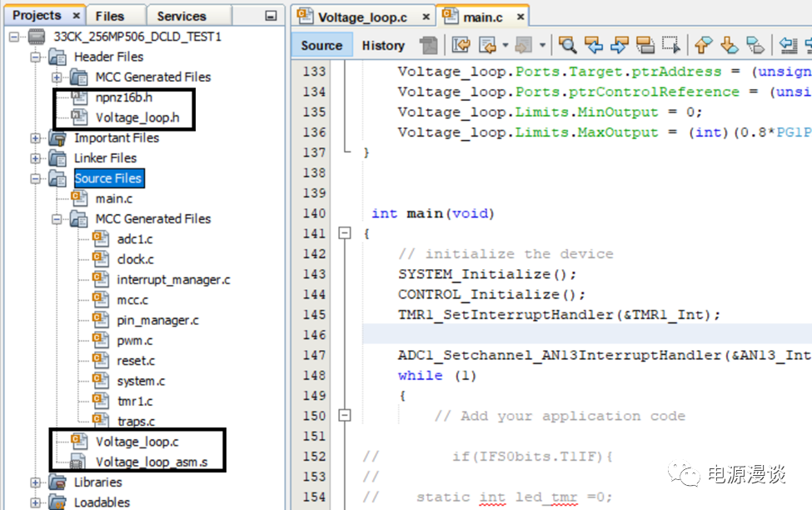Image resolution: width=812 pixels, height=510 pixels.
Task: Click the Next Bookmark icon
Action: click(730, 45)
